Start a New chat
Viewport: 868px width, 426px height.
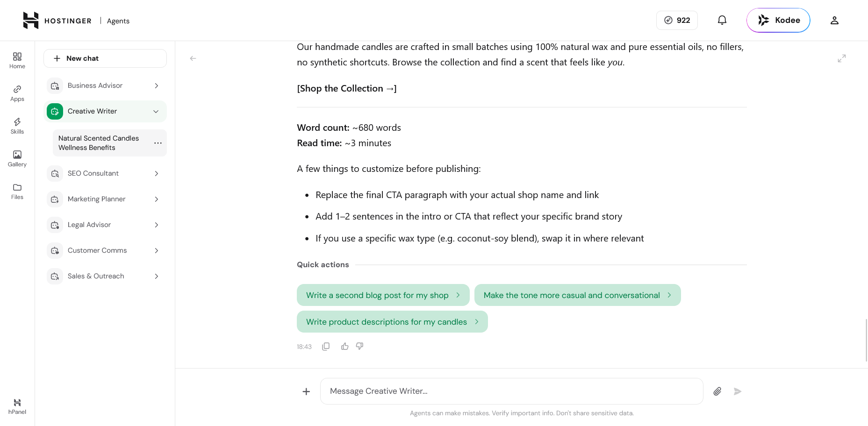point(105,58)
